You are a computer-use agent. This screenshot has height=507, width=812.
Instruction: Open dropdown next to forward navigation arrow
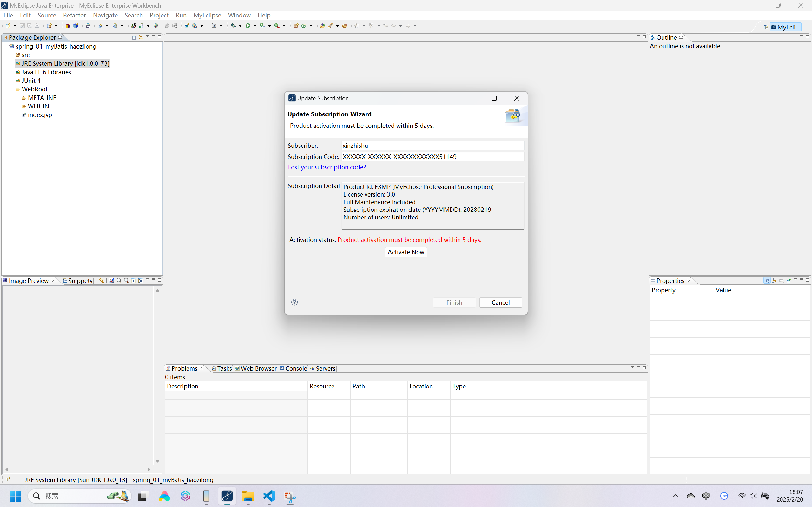415,26
